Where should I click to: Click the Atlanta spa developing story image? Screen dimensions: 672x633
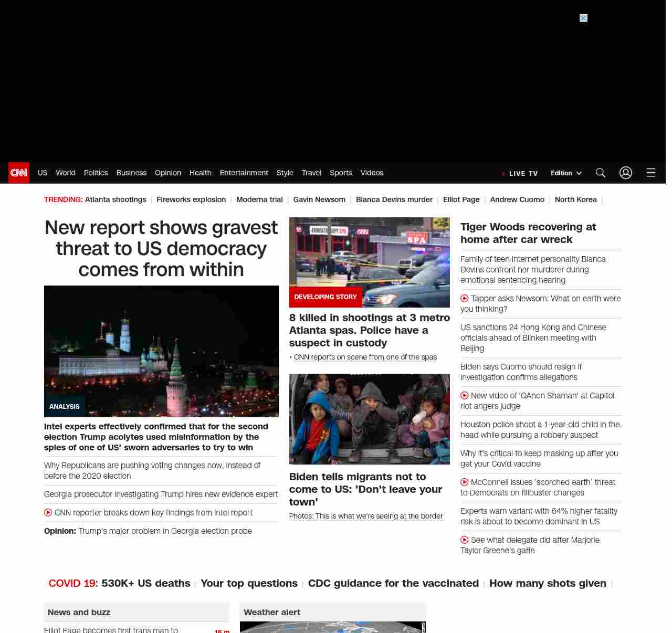tap(369, 262)
